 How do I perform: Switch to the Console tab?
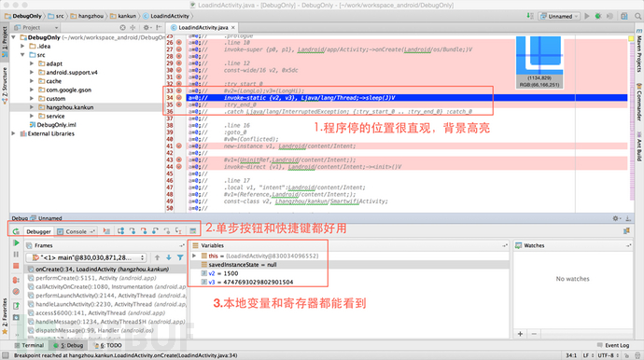77,231
